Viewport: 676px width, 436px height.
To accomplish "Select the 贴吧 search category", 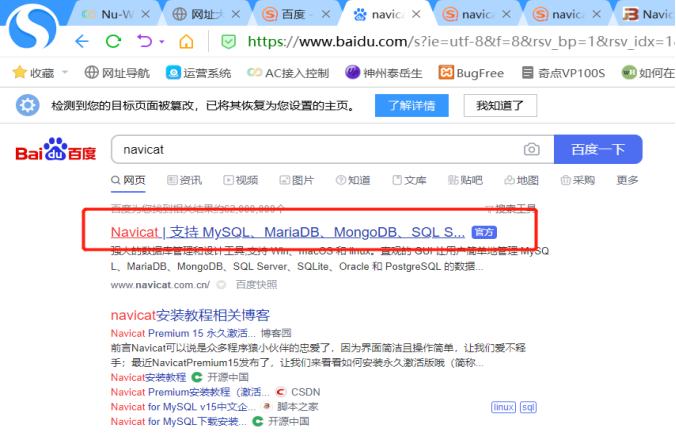I will pyautogui.click(x=465, y=180).
